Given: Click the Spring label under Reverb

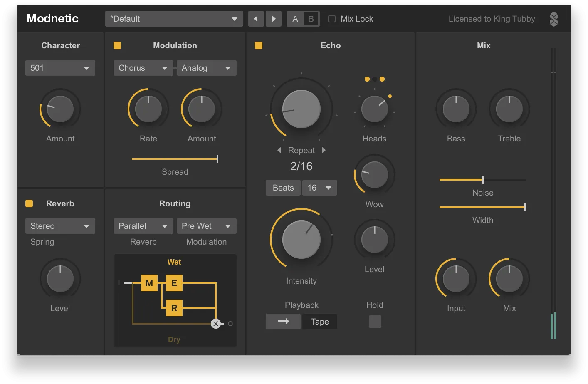Looking at the screenshot, I should [42, 242].
